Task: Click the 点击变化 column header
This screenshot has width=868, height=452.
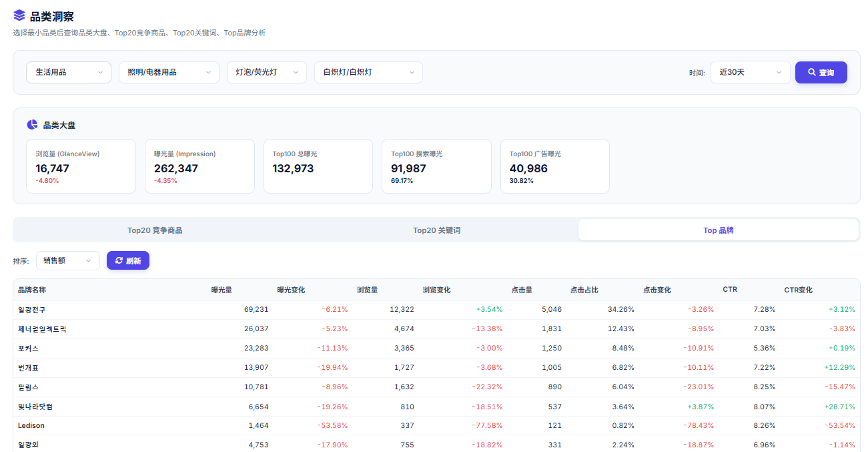Action: point(657,290)
